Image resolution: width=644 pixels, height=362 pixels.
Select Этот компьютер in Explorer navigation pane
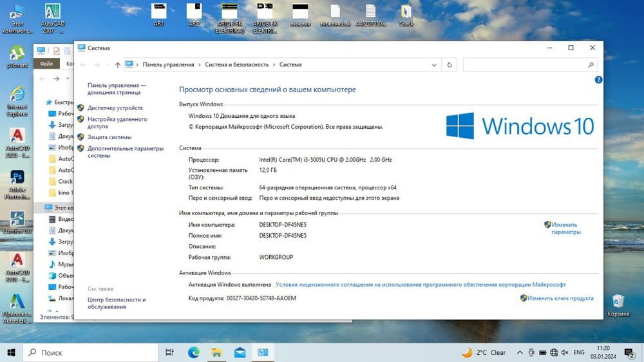(59, 207)
